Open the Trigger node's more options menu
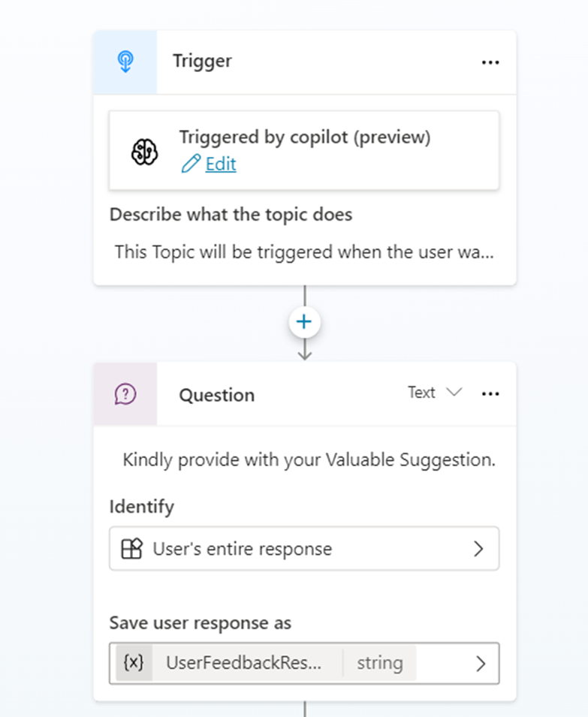The width and height of the screenshot is (588, 717). [490, 62]
